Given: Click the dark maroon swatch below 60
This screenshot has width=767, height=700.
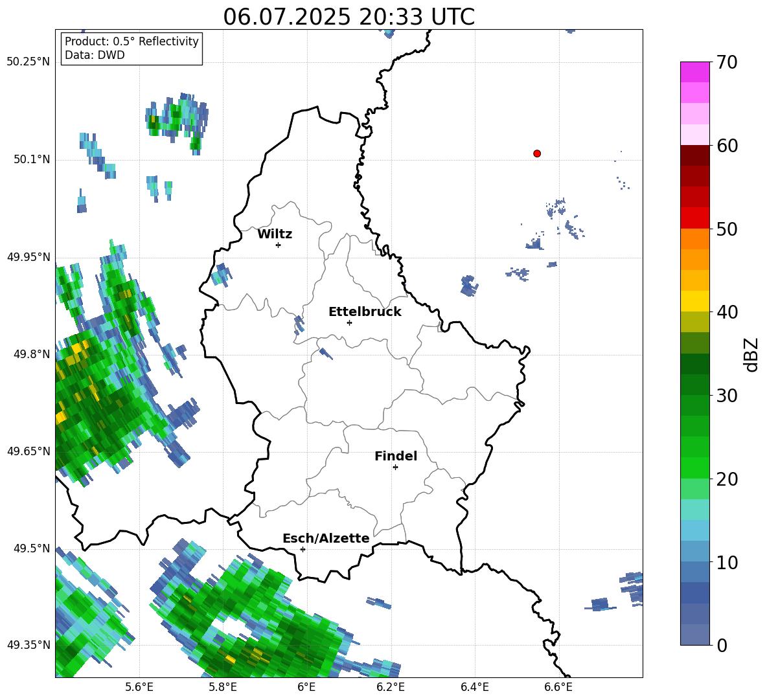Looking at the screenshot, I should click(694, 155).
